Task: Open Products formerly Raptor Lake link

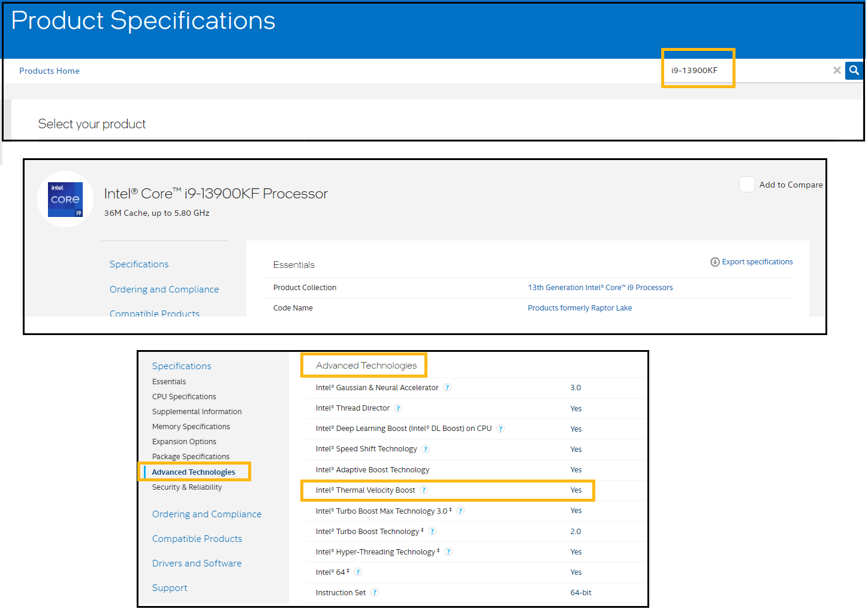Action: [x=580, y=308]
